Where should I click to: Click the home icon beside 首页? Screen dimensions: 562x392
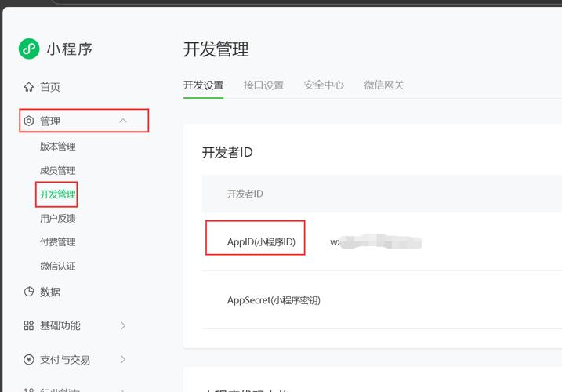point(29,87)
